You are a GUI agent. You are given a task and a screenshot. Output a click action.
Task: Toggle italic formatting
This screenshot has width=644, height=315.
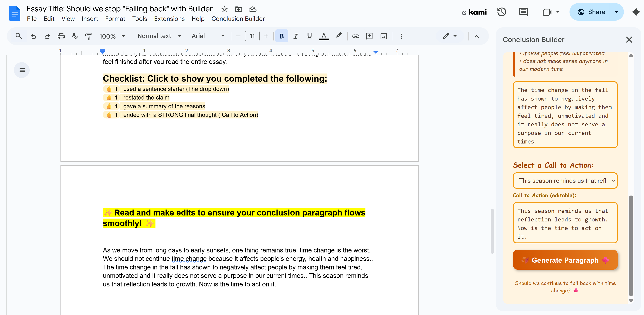[296, 36]
